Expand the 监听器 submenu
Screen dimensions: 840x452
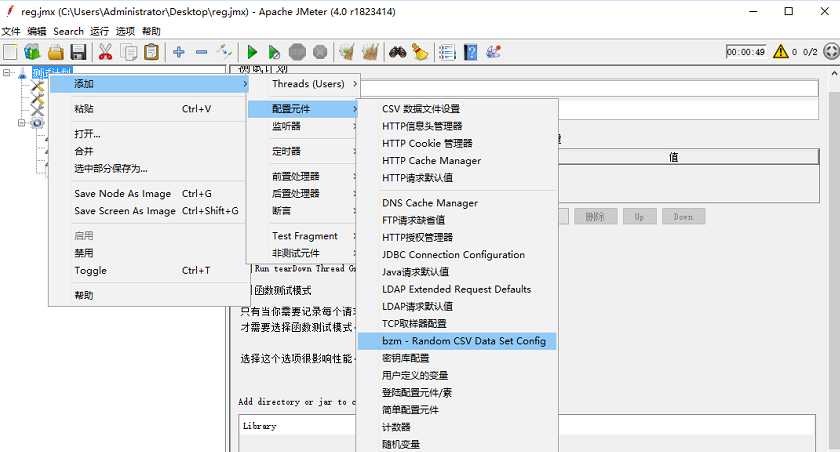point(304,126)
